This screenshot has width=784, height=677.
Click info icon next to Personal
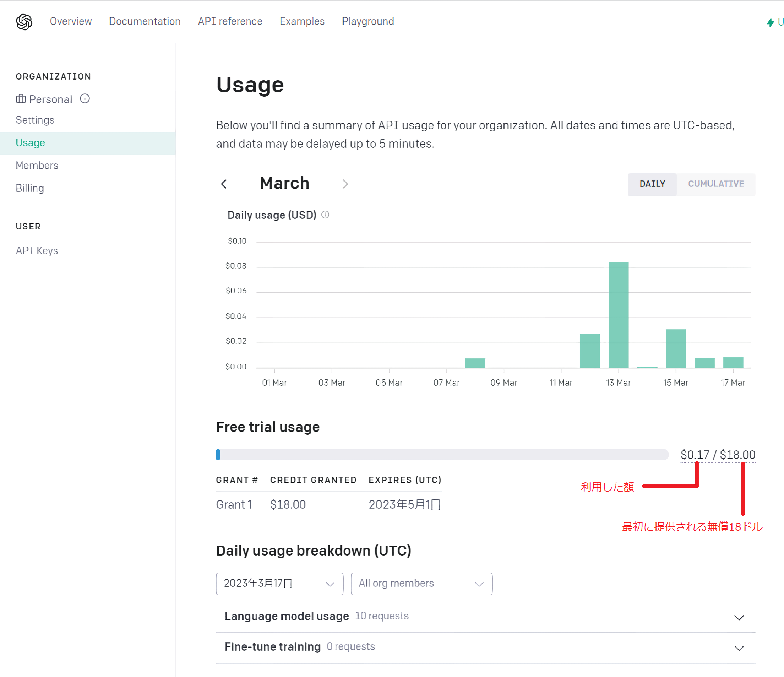(85, 99)
